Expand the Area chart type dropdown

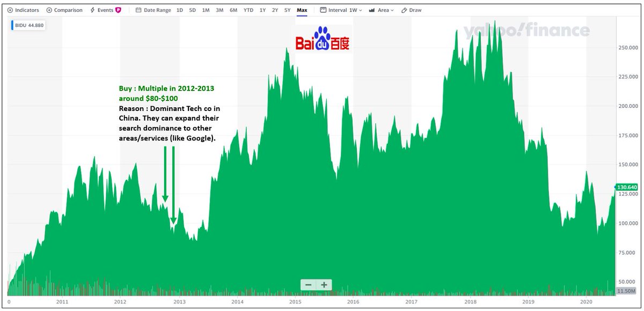point(381,10)
